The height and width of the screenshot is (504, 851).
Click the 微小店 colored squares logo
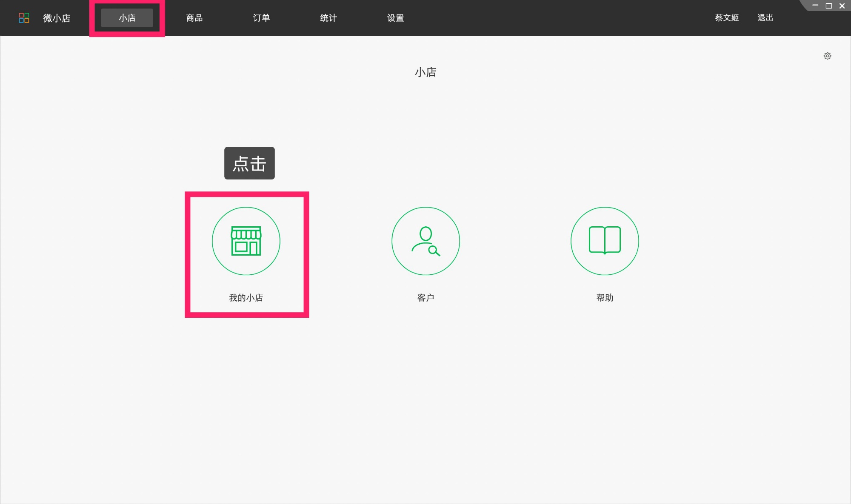click(x=24, y=17)
